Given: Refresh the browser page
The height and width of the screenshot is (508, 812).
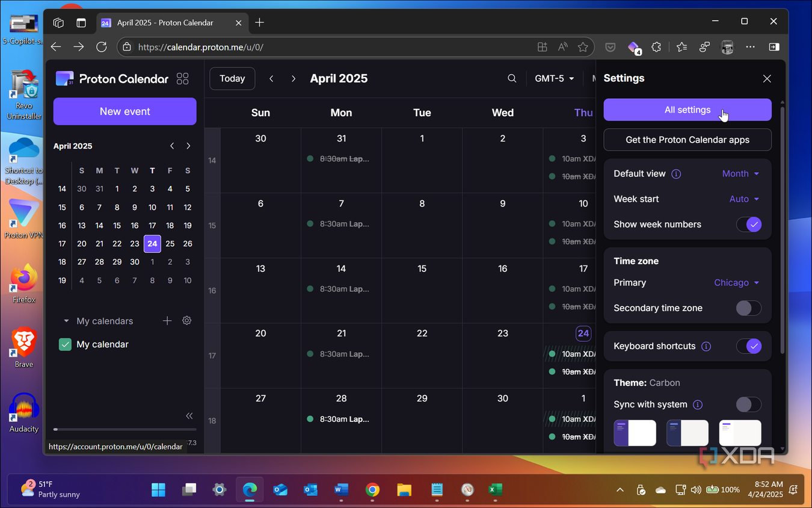Looking at the screenshot, I should pos(102,47).
